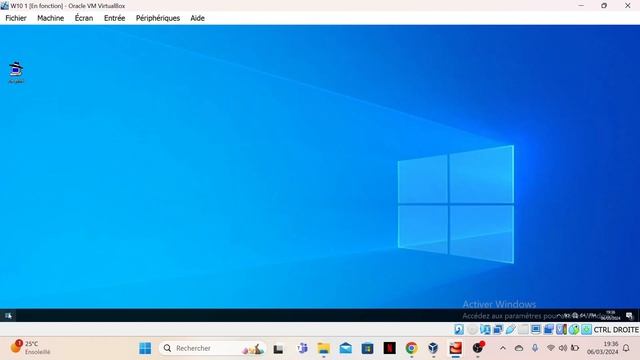Open Microsoft Store from the taskbar
Viewport: 640px width, 360px height.
(x=367, y=348)
